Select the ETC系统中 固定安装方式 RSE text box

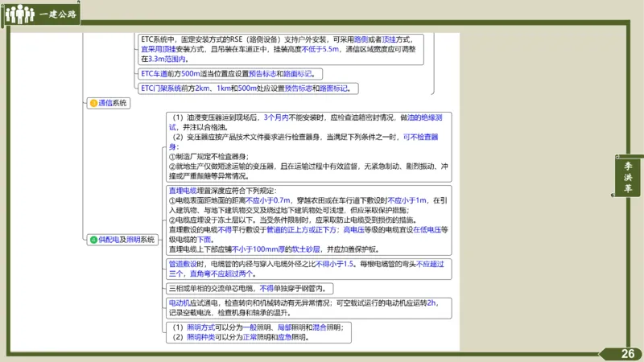[280, 49]
